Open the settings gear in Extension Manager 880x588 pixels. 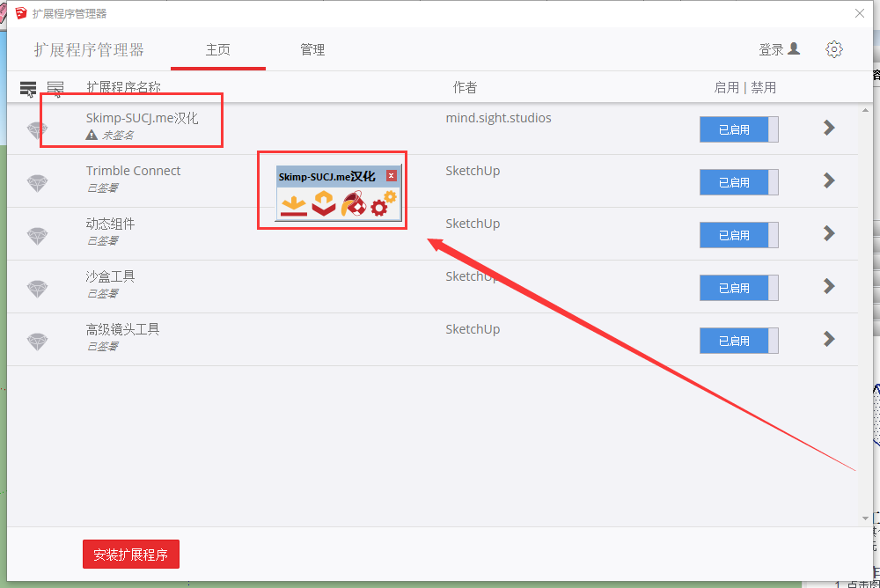pos(834,49)
